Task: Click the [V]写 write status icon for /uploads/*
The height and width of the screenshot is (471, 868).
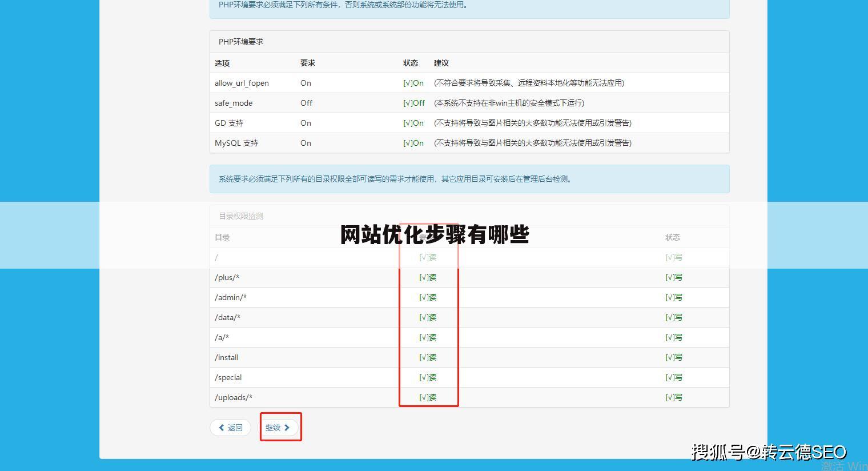Action: click(x=673, y=397)
